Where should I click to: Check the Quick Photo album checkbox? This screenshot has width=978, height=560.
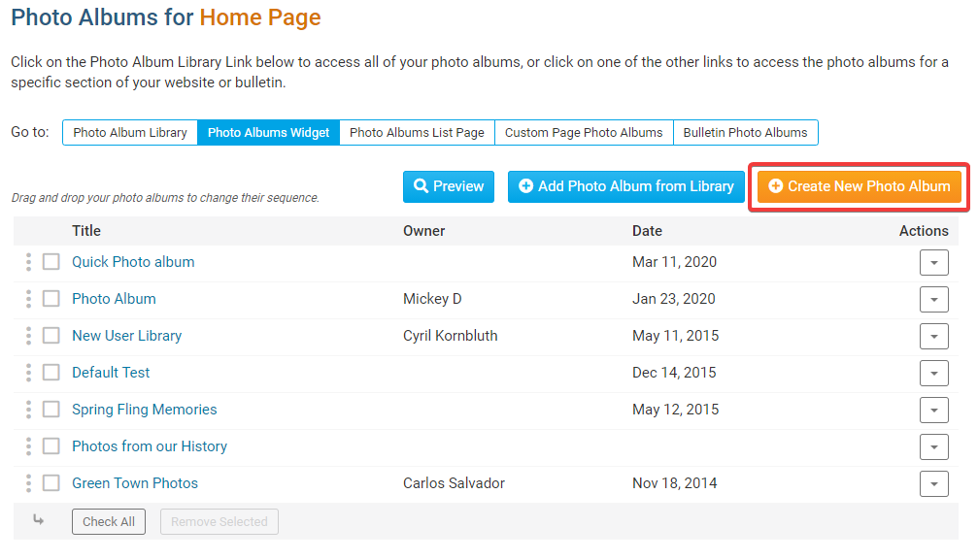point(51,262)
